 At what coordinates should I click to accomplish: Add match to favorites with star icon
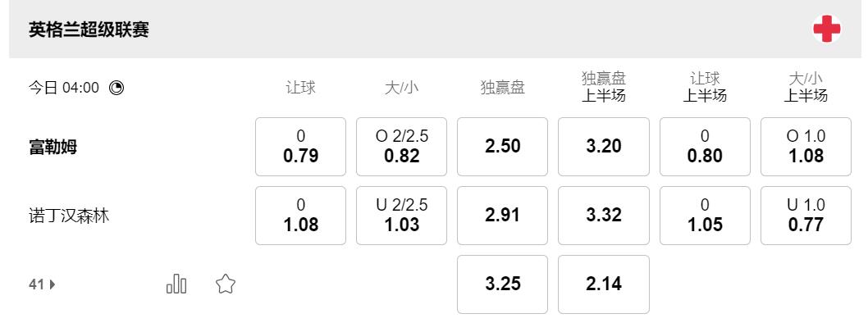(x=225, y=284)
